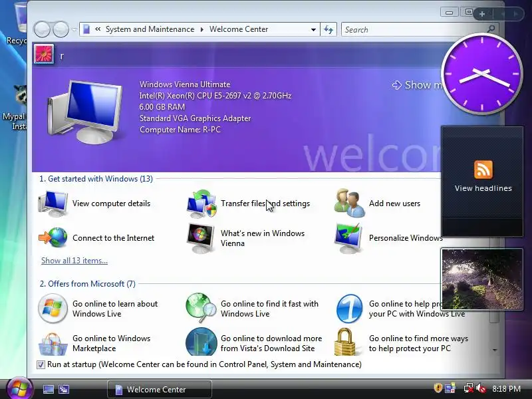
Task: Click the Back navigation button
Action: (x=42, y=29)
